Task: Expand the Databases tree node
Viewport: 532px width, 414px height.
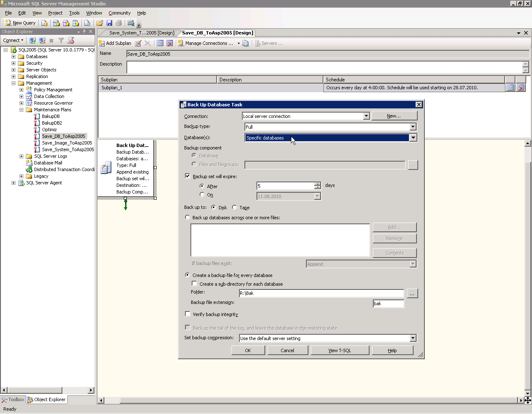Action: (x=13, y=56)
